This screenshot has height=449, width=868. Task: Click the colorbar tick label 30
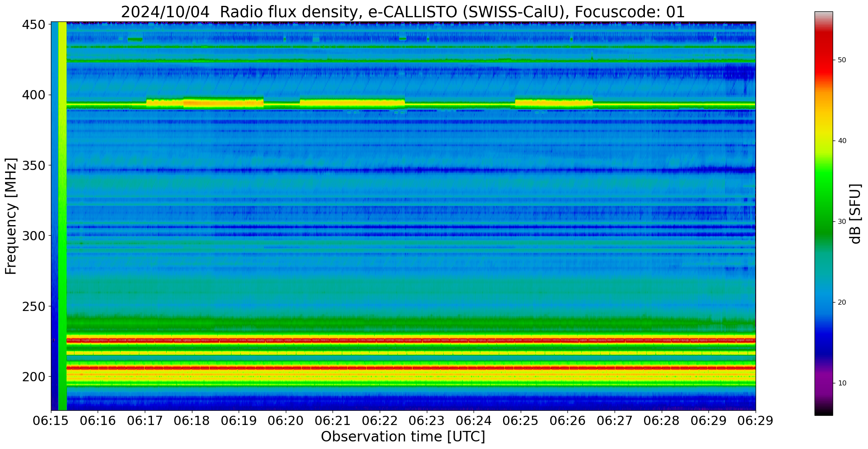click(842, 222)
